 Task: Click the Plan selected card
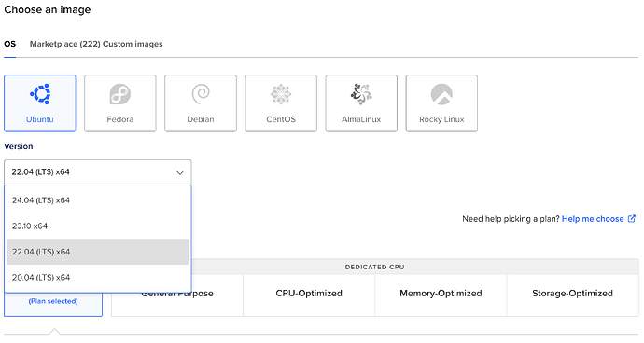click(53, 304)
